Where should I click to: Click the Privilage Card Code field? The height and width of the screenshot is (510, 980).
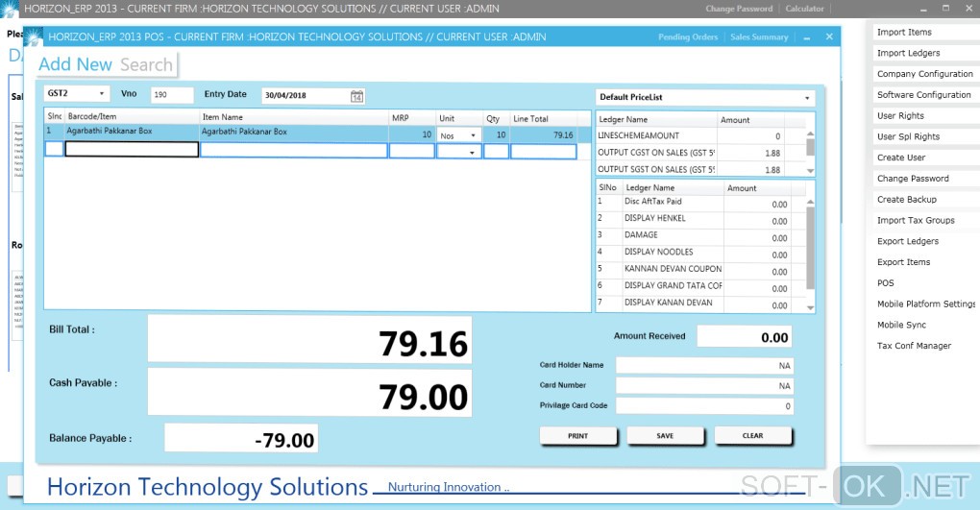705,405
